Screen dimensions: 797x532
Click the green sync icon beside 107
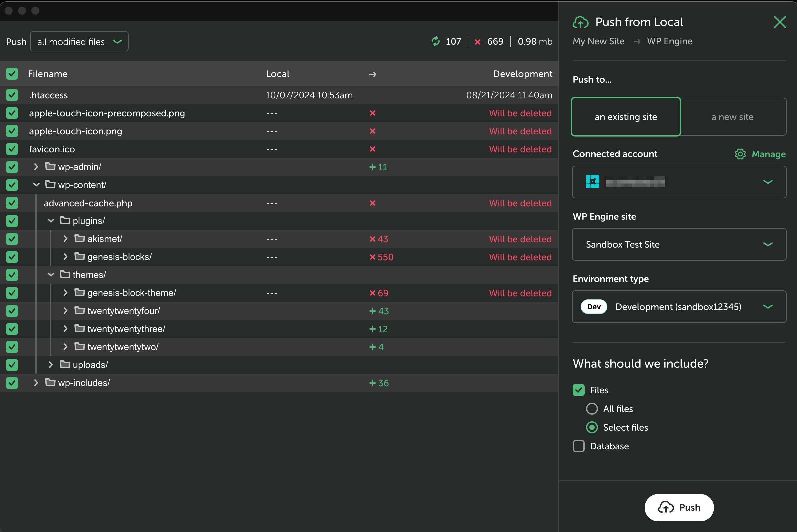pyautogui.click(x=435, y=41)
